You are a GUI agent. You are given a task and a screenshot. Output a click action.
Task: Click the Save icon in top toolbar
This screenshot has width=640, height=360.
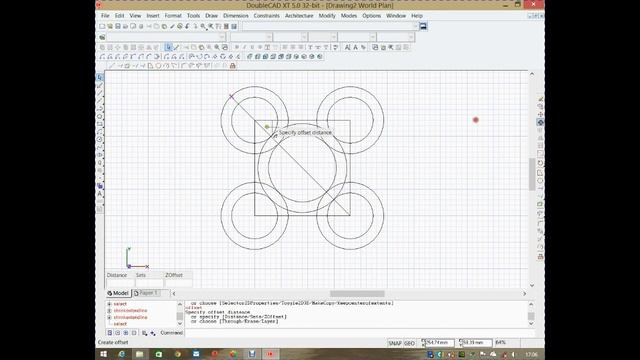(x=118, y=26)
